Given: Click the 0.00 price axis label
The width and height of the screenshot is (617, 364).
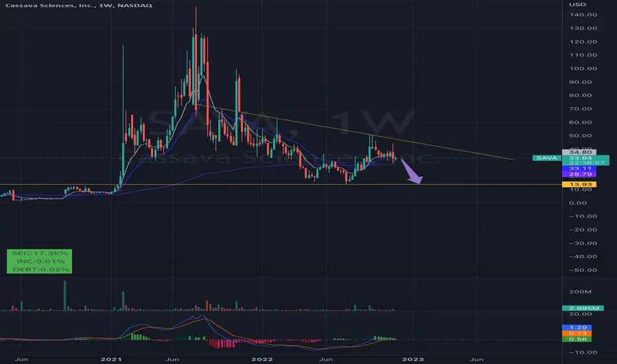Looking at the screenshot, I should tap(578, 203).
